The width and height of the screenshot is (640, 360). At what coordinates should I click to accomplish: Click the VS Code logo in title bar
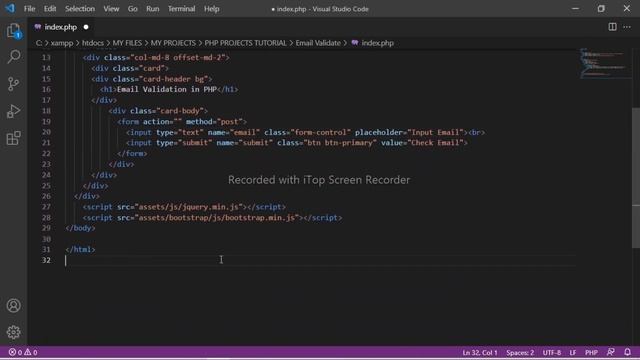click(10, 9)
